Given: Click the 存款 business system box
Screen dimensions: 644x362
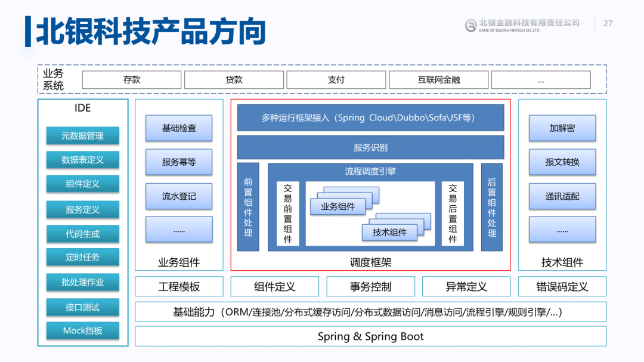Looking at the screenshot, I should click(x=132, y=80).
